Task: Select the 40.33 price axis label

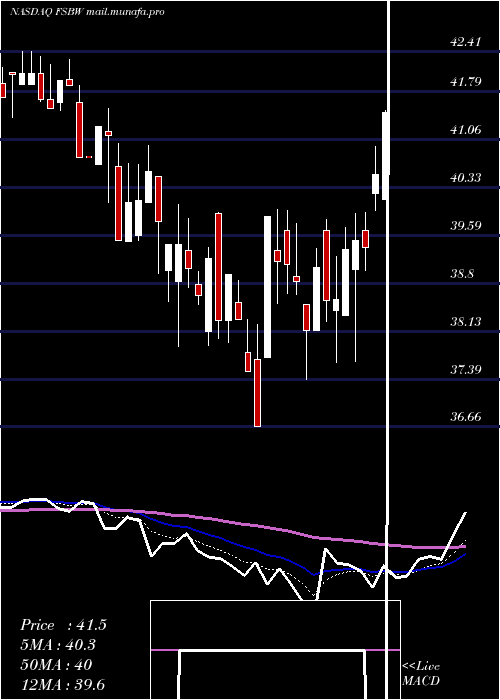Action: point(466,178)
